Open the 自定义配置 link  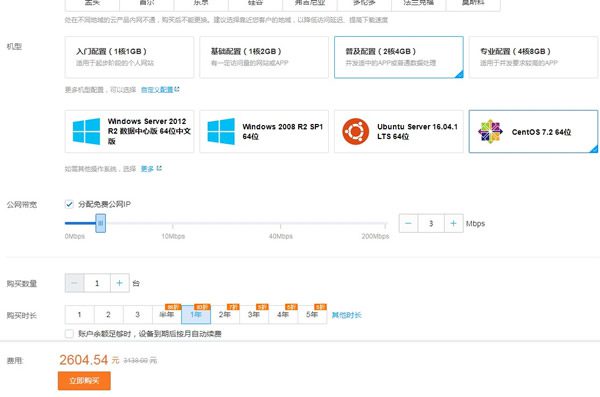pos(160,90)
